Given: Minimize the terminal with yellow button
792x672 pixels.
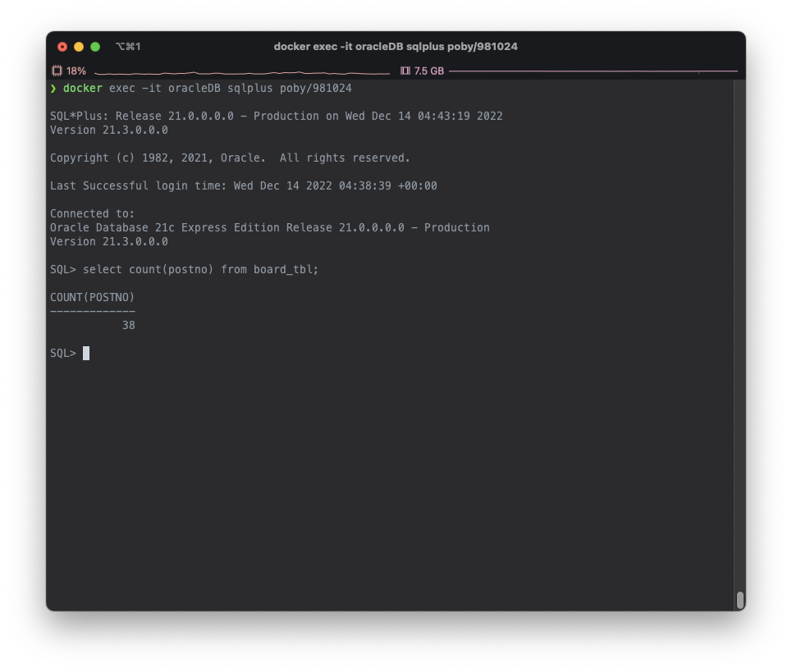Looking at the screenshot, I should pyautogui.click(x=79, y=47).
